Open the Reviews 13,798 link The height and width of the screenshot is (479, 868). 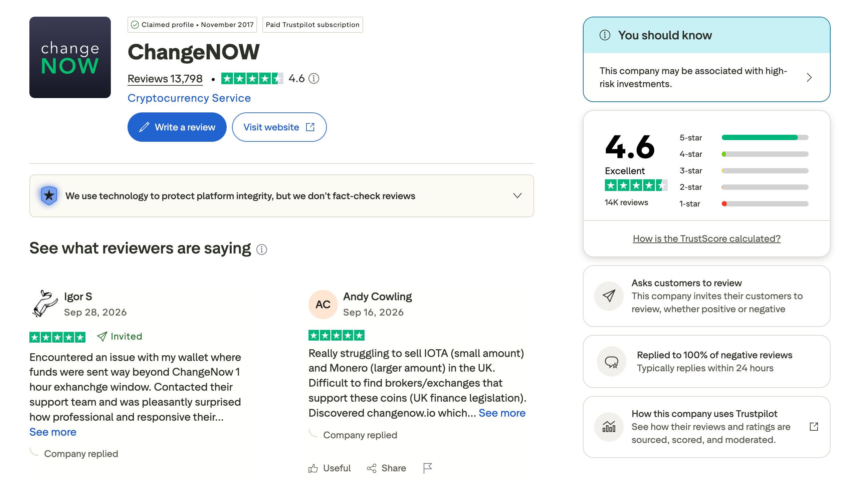click(165, 78)
